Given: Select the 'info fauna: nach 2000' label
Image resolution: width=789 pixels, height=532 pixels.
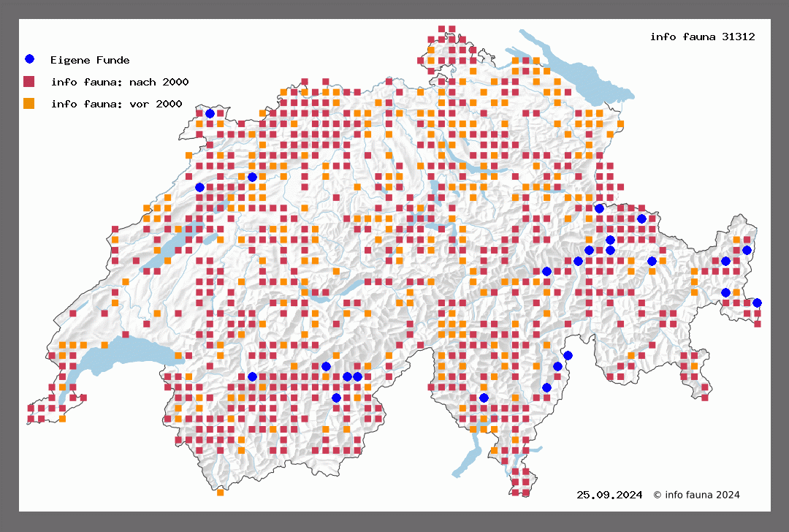Looking at the screenshot, I should coord(120,82).
